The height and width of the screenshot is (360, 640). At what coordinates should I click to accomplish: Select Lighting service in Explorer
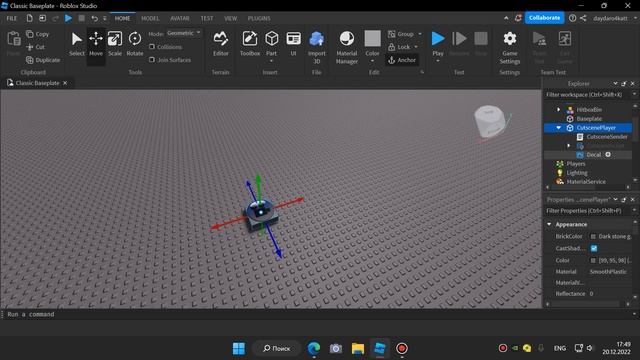[x=576, y=173]
